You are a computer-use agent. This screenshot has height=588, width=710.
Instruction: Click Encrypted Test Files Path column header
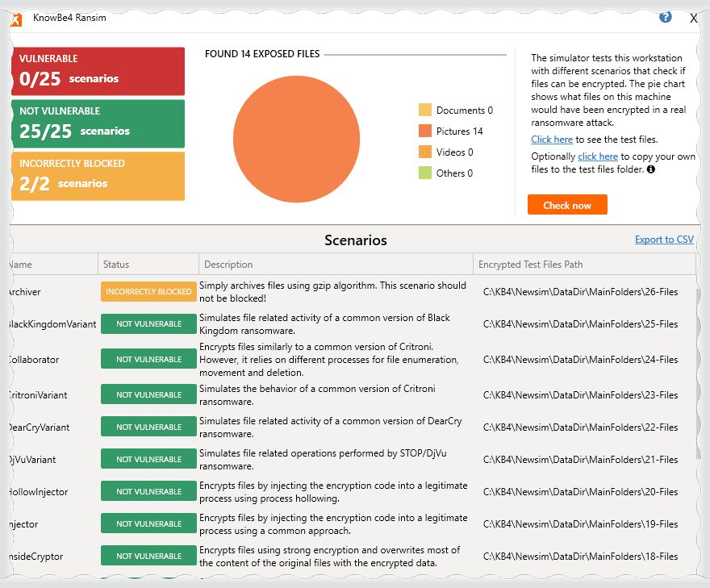[x=530, y=265]
